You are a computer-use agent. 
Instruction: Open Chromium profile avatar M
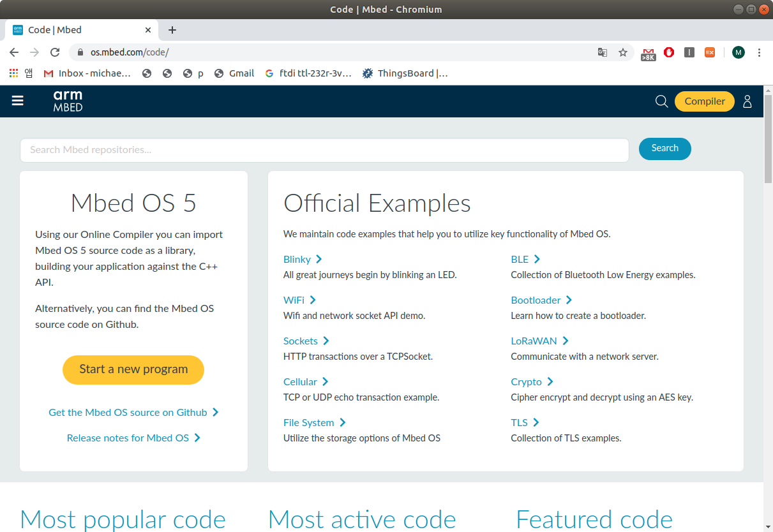[x=739, y=52]
